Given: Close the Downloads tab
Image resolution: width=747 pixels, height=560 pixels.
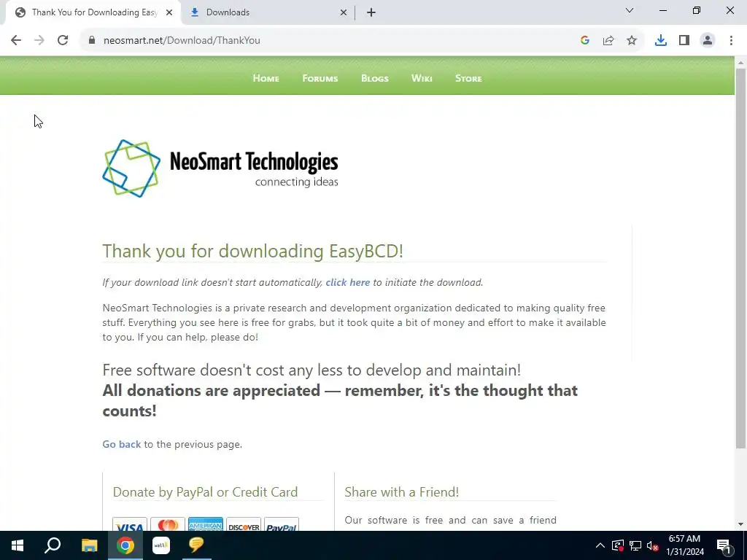Looking at the screenshot, I should click(x=344, y=12).
